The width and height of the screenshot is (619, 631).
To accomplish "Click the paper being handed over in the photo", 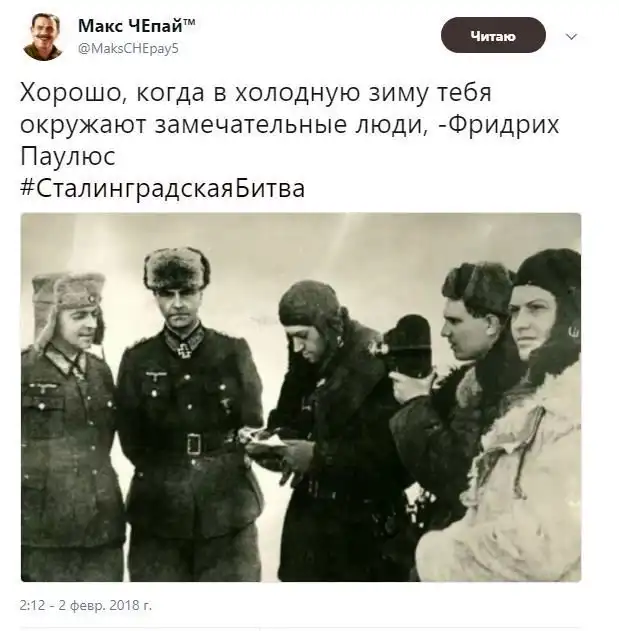I will [264, 440].
